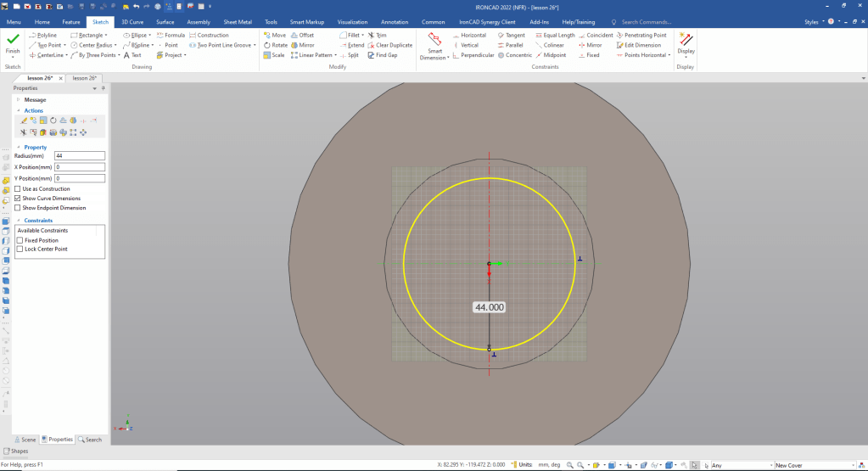Switch to the Sheet Metal ribbon tab

[237, 21]
